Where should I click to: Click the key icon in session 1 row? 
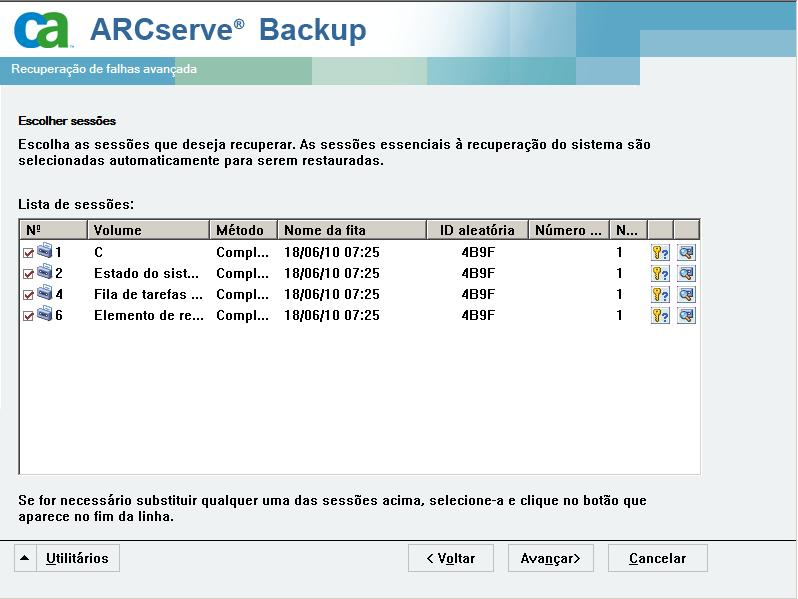pyautogui.click(x=660, y=252)
